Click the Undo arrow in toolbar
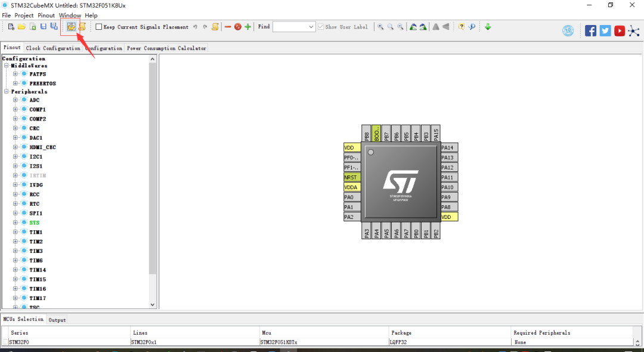 (x=195, y=27)
